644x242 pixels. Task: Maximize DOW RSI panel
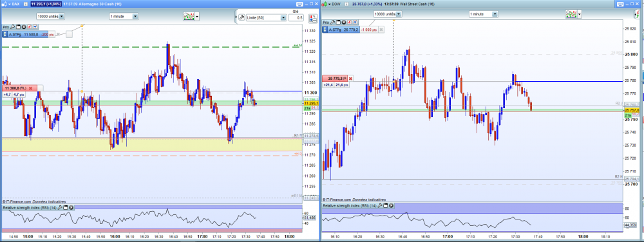point(385,205)
